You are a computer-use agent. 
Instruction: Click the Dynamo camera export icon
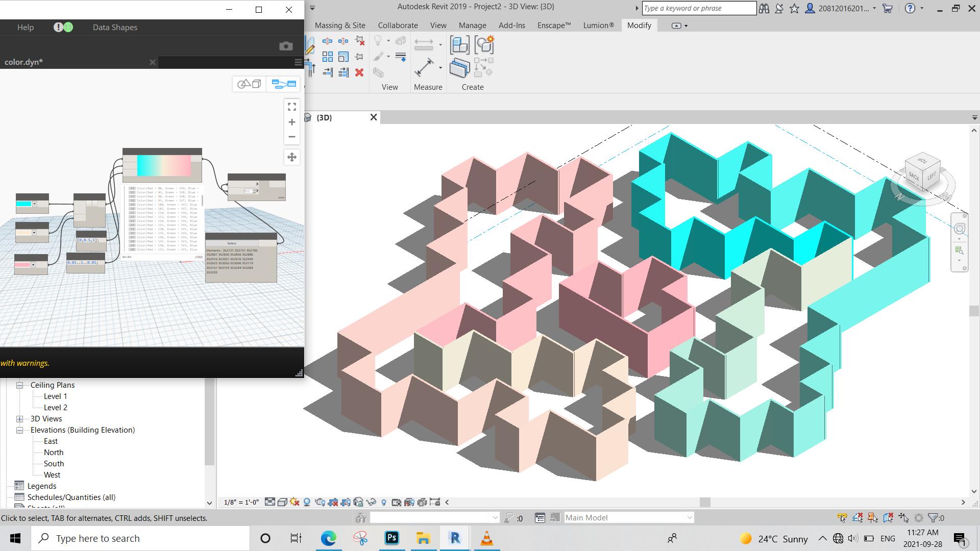pyautogui.click(x=286, y=46)
